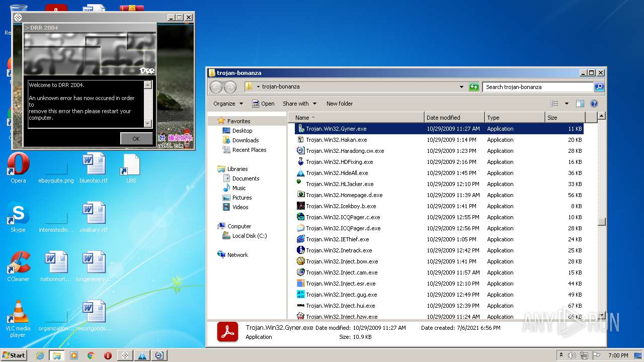644x362 pixels.
Task: Click OK in DRR 2004 dialog
Action: click(136, 139)
